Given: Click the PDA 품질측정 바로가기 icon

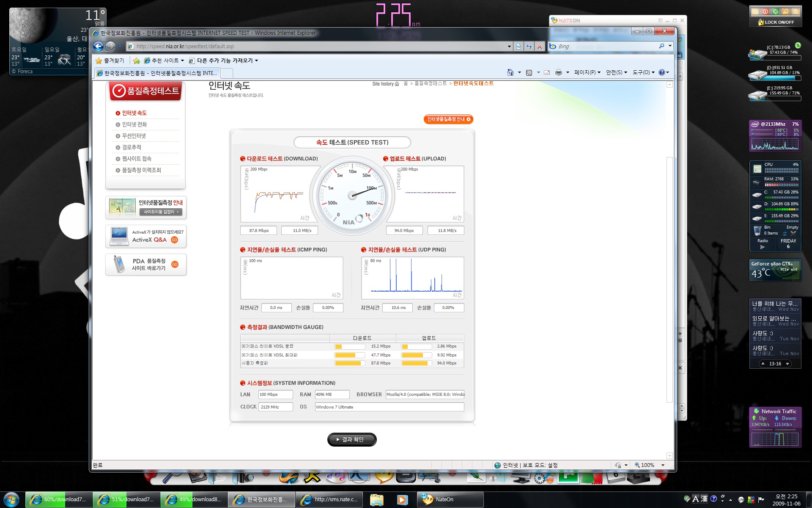Looking at the screenshot, I should pos(145,265).
